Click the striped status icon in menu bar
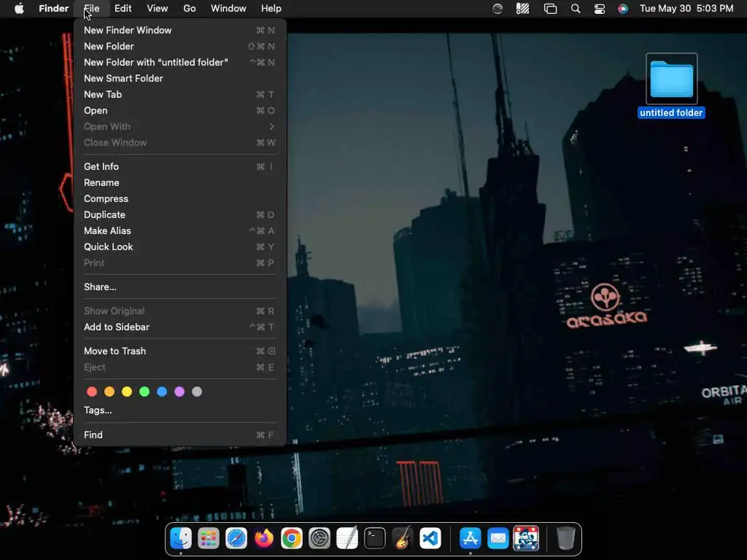 click(522, 9)
